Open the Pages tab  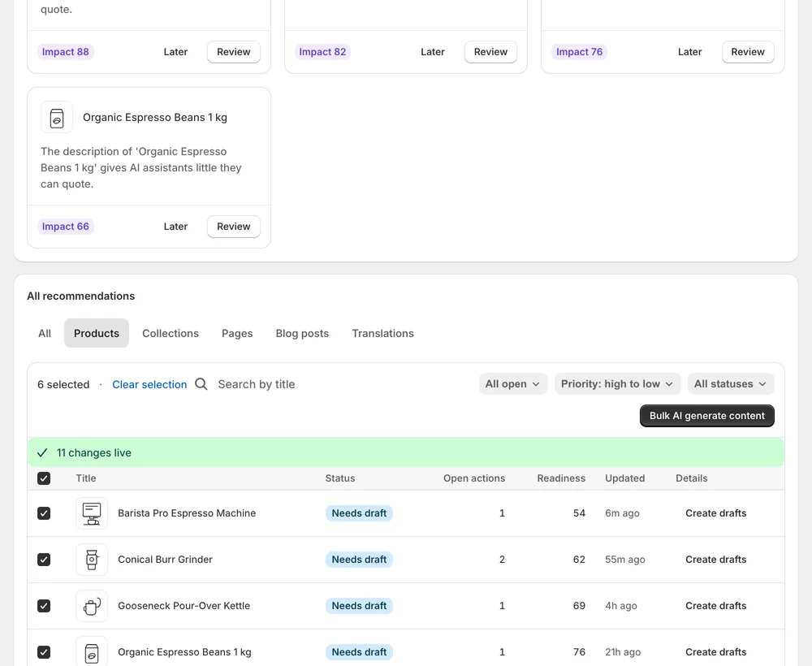pos(237,333)
